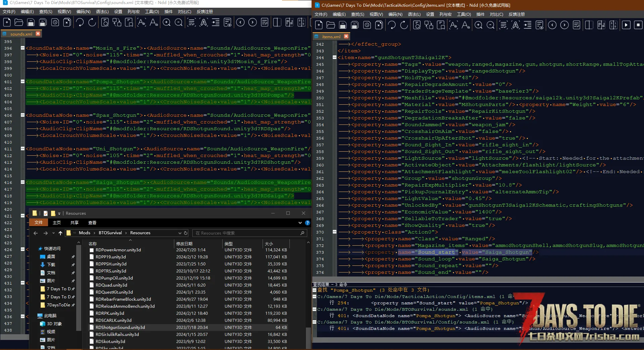This screenshot has width=644, height=350.
Task: Click New File icon in sounds.xml window
Action: coord(7,22)
